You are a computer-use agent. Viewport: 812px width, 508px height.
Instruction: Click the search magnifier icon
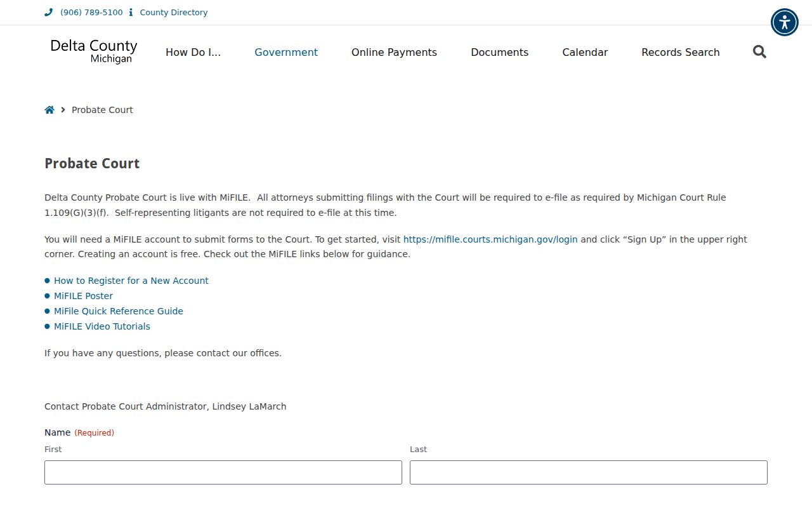(x=759, y=52)
